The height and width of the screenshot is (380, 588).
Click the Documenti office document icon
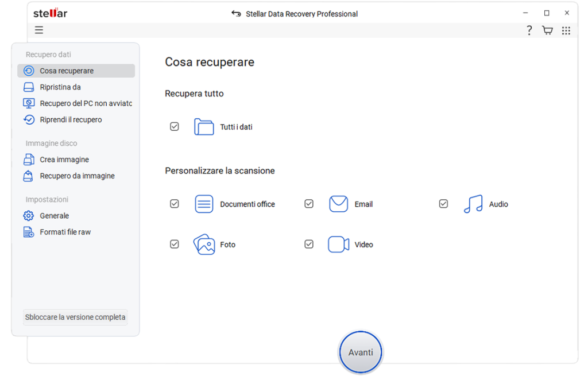(x=204, y=204)
